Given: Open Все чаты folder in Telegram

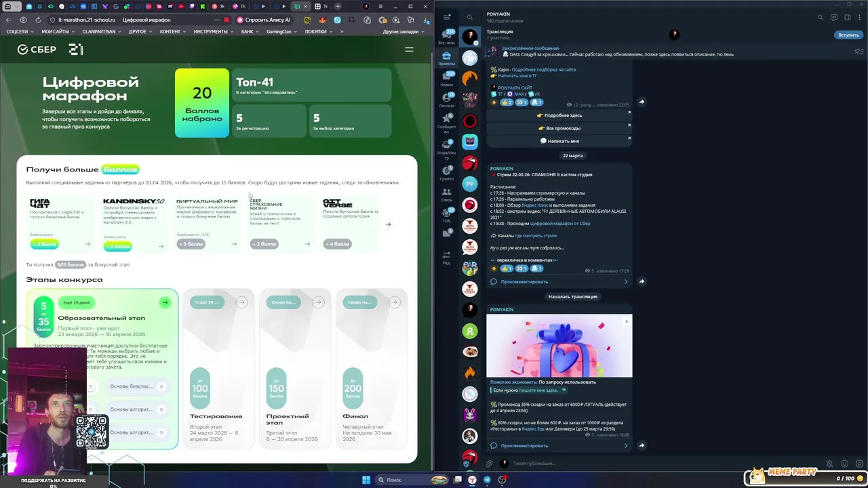Looking at the screenshot, I should click(x=446, y=37).
